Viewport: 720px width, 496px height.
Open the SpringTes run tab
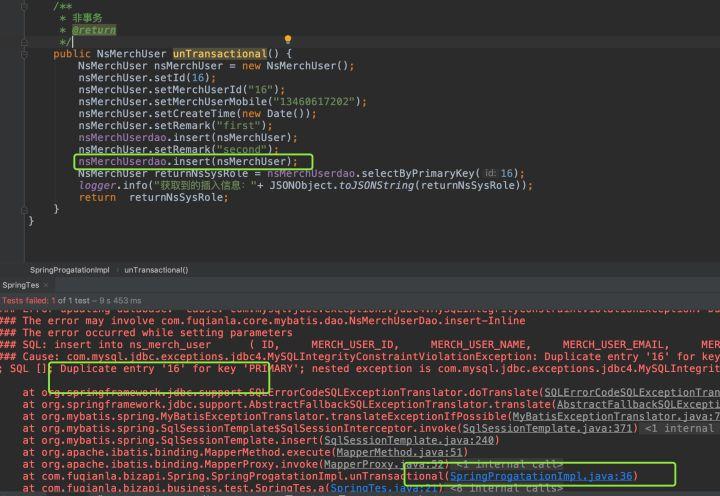[x=22, y=285]
